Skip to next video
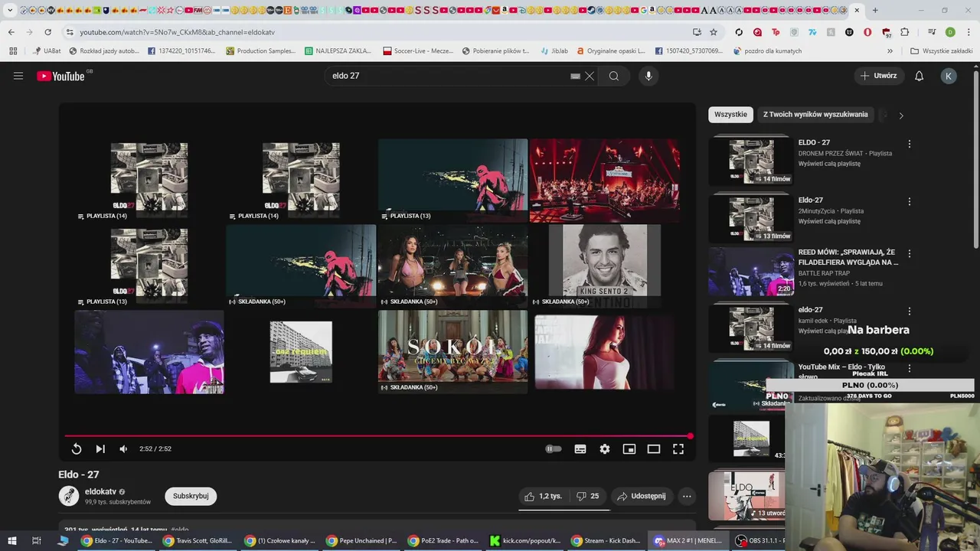980x551 pixels. click(x=100, y=449)
